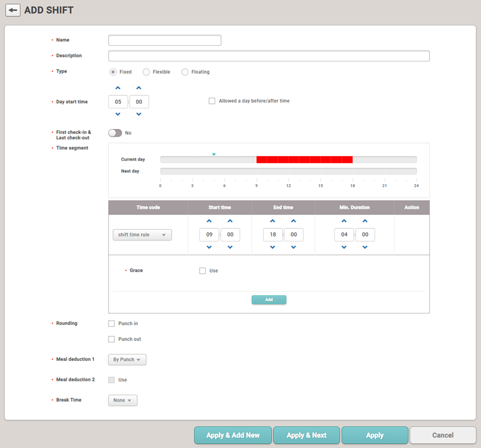Select the Flexible shift type
Image resolution: width=481 pixels, height=448 pixels.
(x=146, y=72)
